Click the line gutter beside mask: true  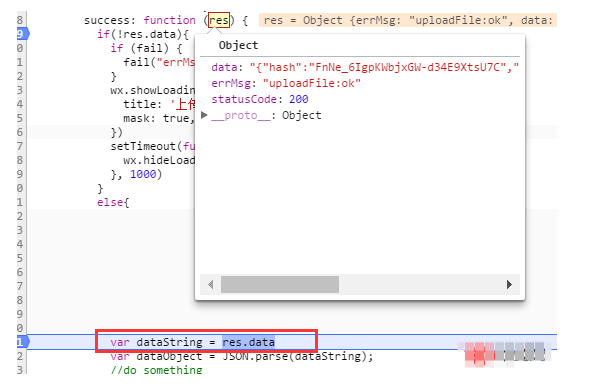click(x=20, y=118)
